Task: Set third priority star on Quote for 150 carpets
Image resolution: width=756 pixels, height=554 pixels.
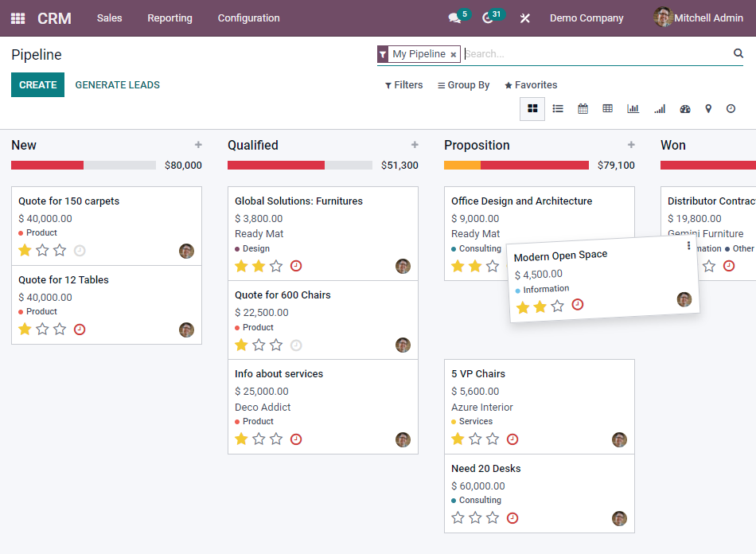Action: 60,250
